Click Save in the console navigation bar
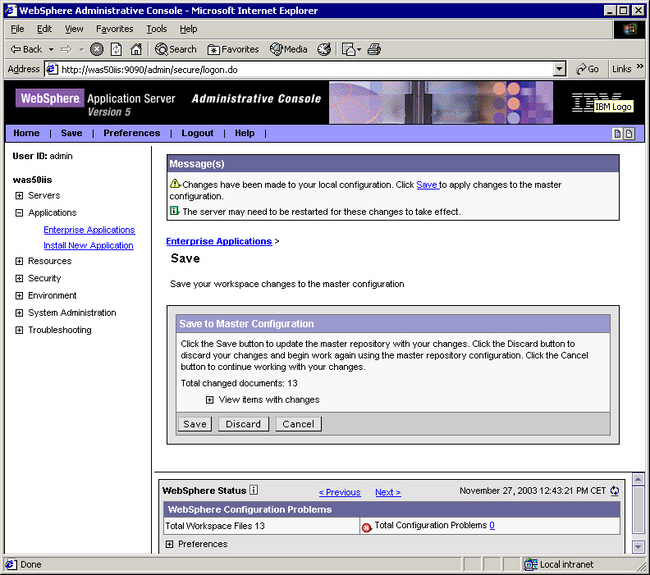Viewport: 650px width, 575px height. [71, 133]
